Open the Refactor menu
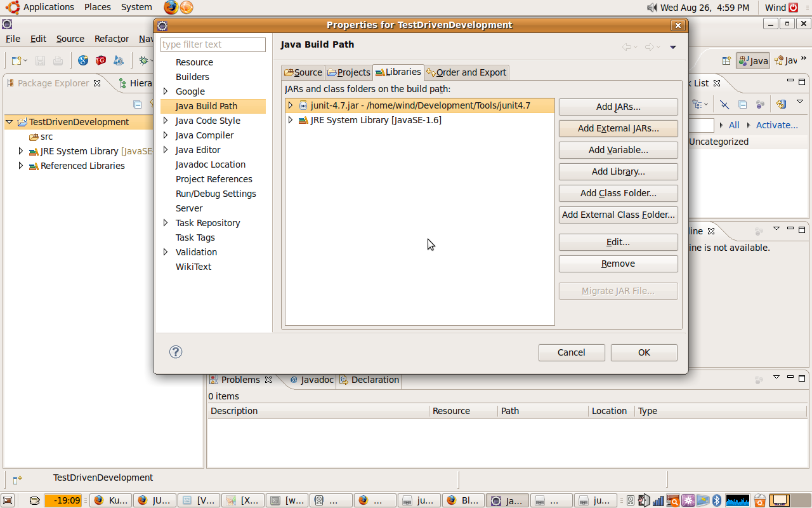The image size is (812, 508). click(x=112, y=39)
